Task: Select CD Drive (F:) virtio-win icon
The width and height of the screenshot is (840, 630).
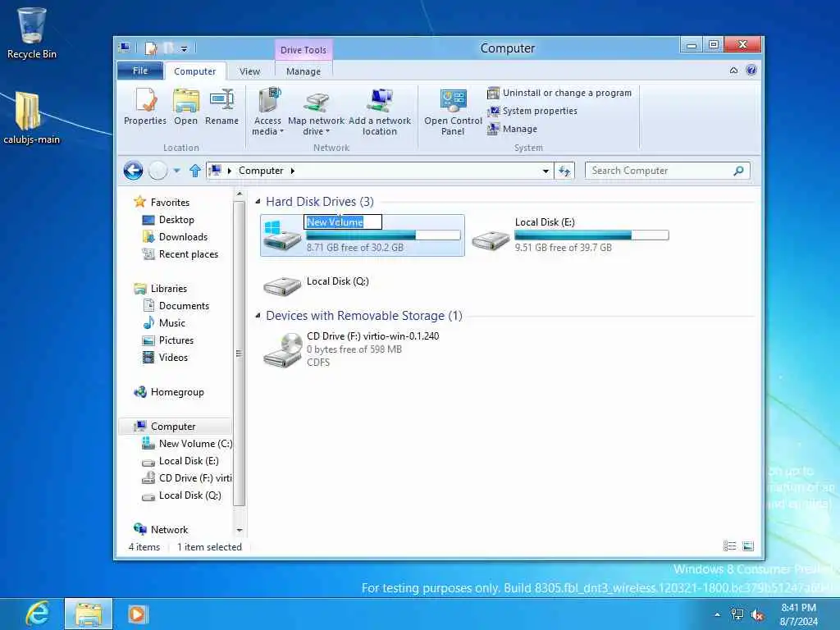Action: pos(282,349)
